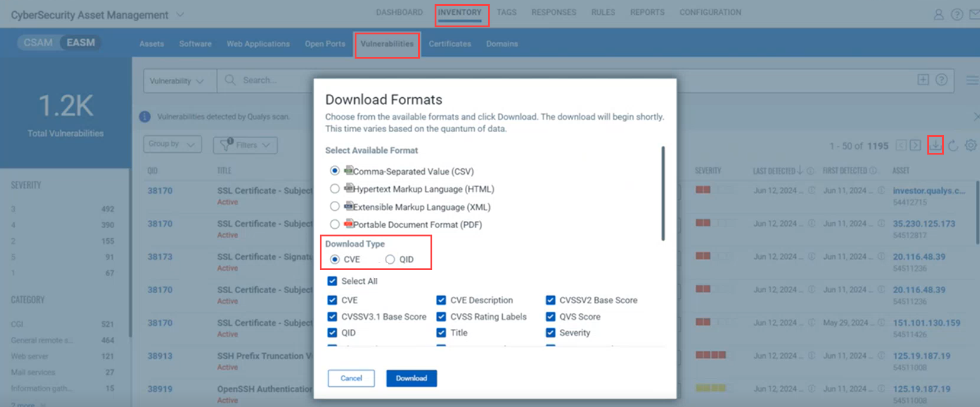This screenshot has height=407, width=980.
Task: Open the INVENTORY menu
Action: 460,12
